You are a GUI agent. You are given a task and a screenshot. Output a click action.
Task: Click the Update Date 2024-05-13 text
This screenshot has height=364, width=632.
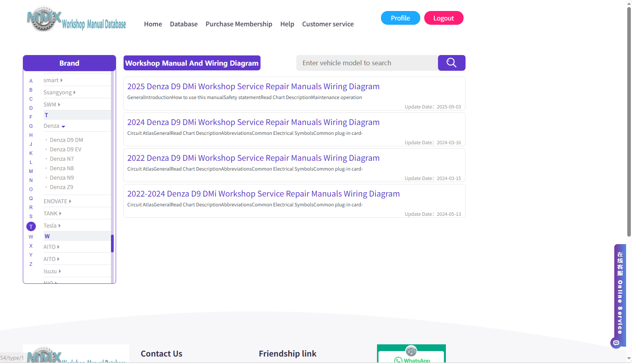433,214
